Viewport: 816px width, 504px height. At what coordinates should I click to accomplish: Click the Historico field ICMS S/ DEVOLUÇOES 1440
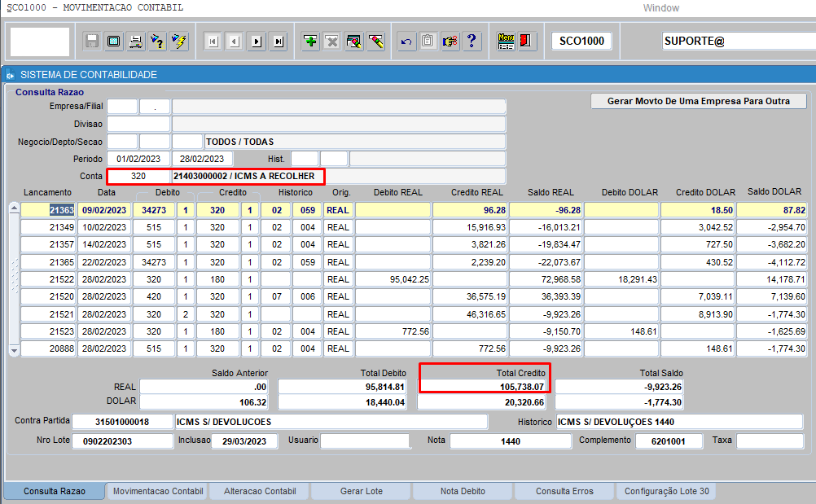tap(680, 422)
